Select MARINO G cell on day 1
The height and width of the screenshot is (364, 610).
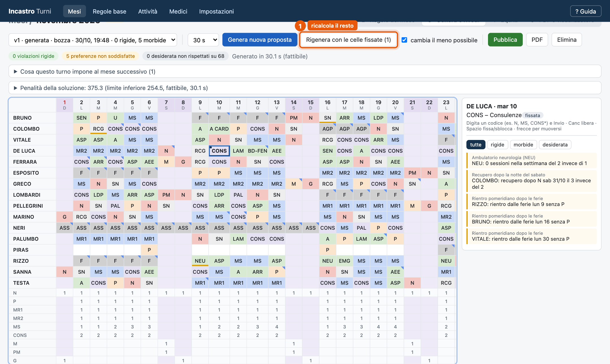64,217
